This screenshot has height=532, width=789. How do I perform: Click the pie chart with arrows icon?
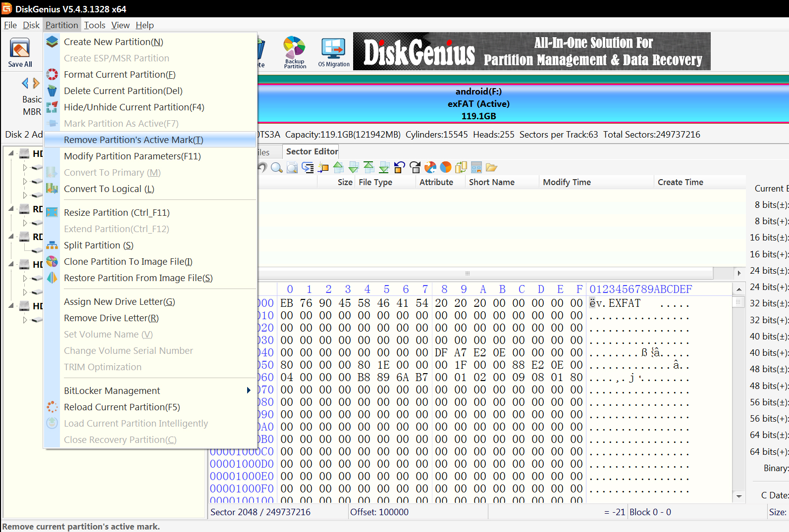(x=430, y=168)
